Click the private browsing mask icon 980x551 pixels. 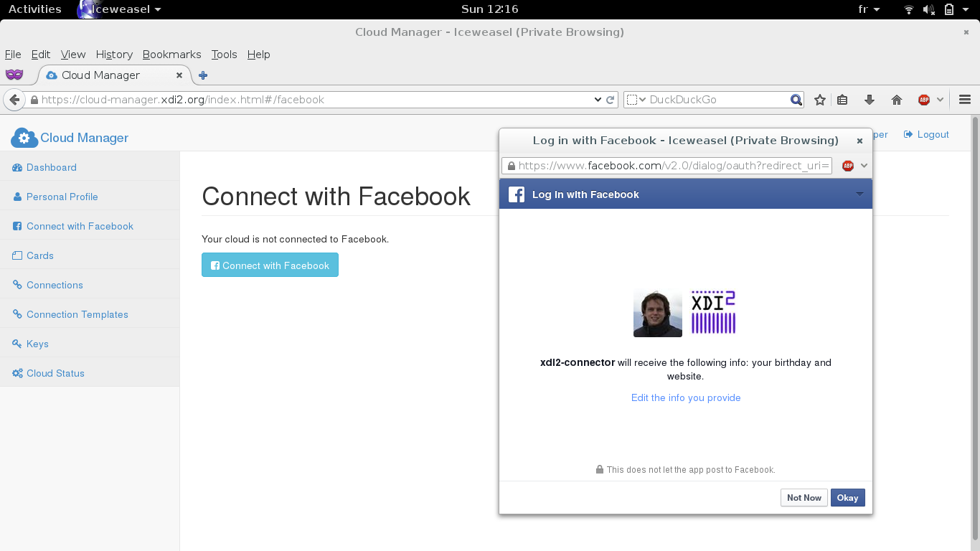coord(14,75)
